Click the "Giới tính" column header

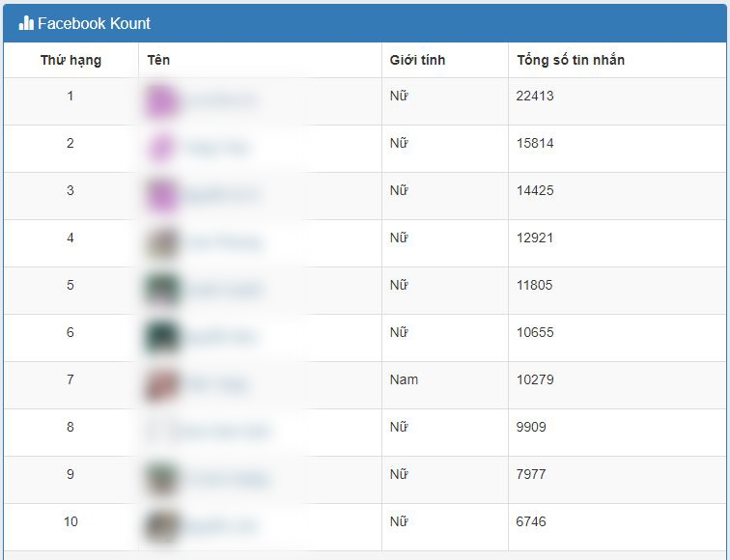[x=417, y=60]
